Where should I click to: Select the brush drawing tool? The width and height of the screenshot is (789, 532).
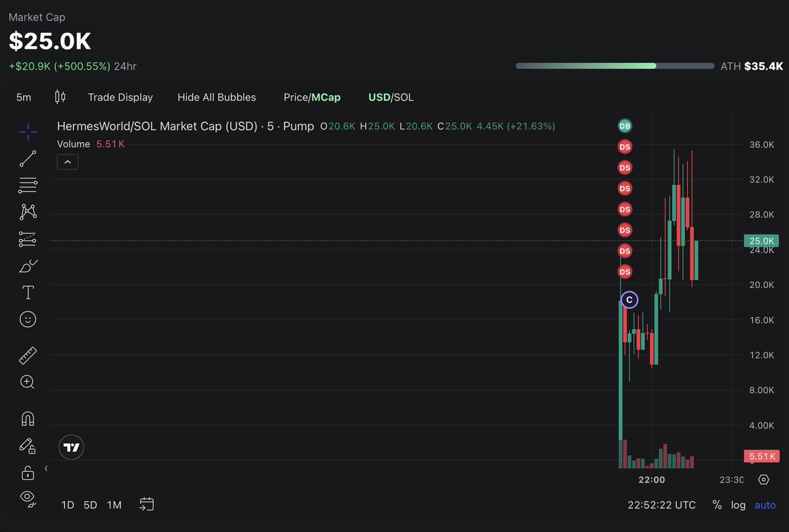click(28, 266)
